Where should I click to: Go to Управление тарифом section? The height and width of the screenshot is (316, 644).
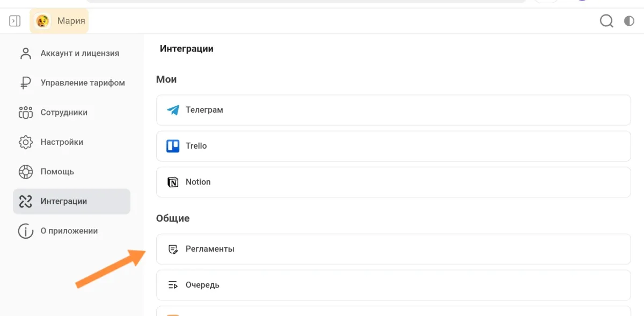pyautogui.click(x=82, y=83)
